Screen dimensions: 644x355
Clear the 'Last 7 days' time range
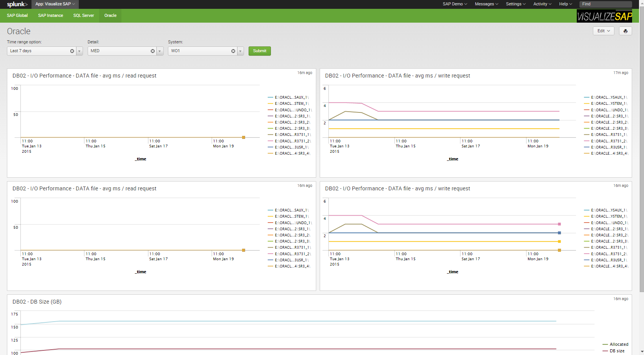pyautogui.click(x=72, y=51)
